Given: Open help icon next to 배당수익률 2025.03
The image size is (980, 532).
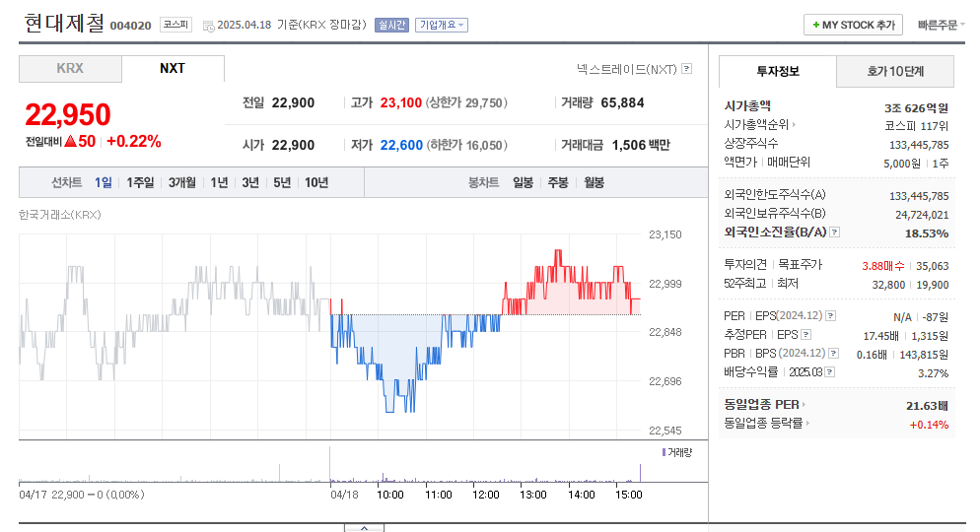Looking at the screenshot, I should (x=830, y=372).
